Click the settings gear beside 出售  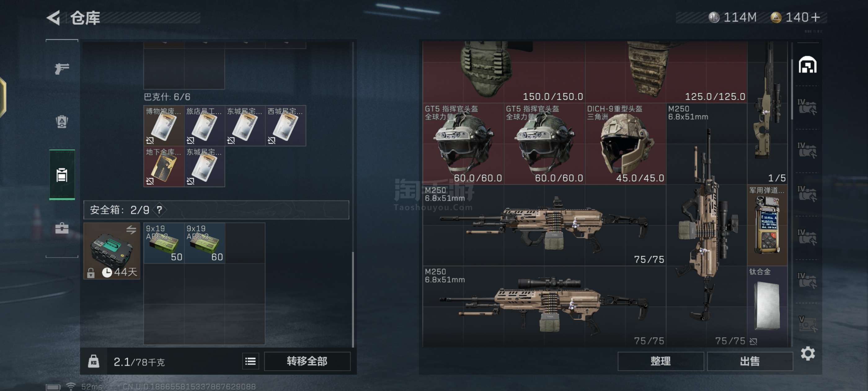(x=808, y=353)
